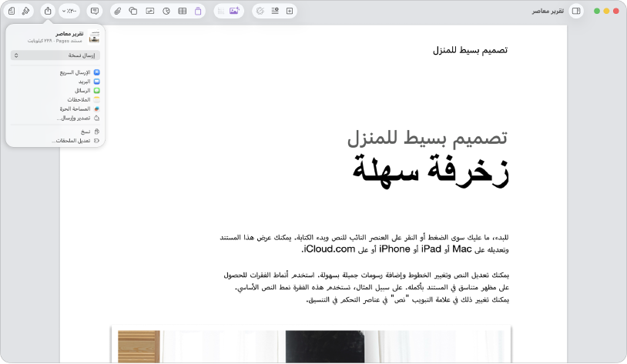
Task: Click the document thumbnail in share popover
Action: pyautogui.click(x=95, y=37)
